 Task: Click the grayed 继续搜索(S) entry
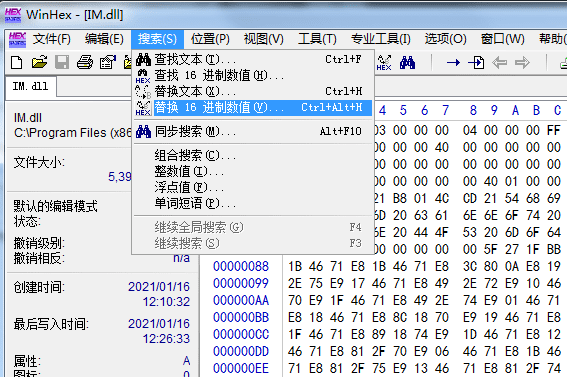click(253, 243)
